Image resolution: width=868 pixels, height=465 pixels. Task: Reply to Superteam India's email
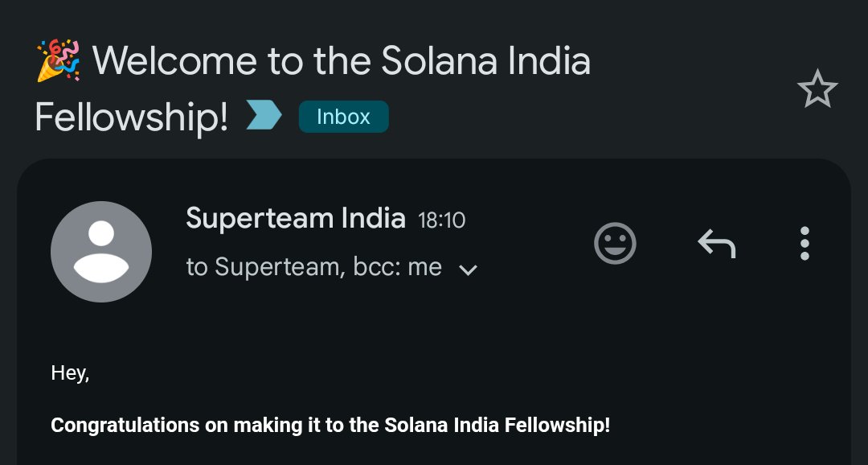(x=716, y=242)
